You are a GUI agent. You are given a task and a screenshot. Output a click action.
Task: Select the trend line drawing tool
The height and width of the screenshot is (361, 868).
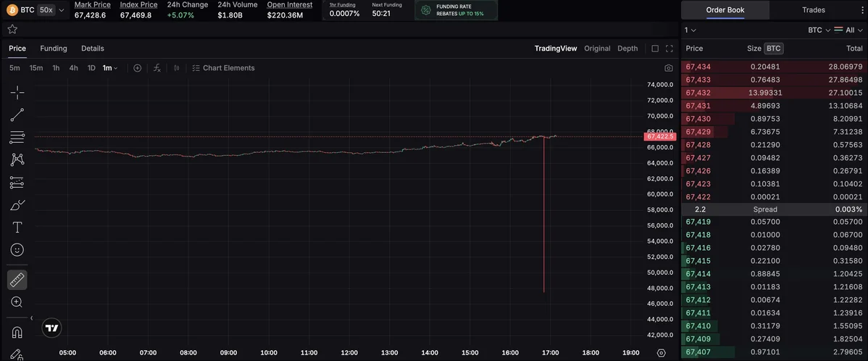pos(17,115)
